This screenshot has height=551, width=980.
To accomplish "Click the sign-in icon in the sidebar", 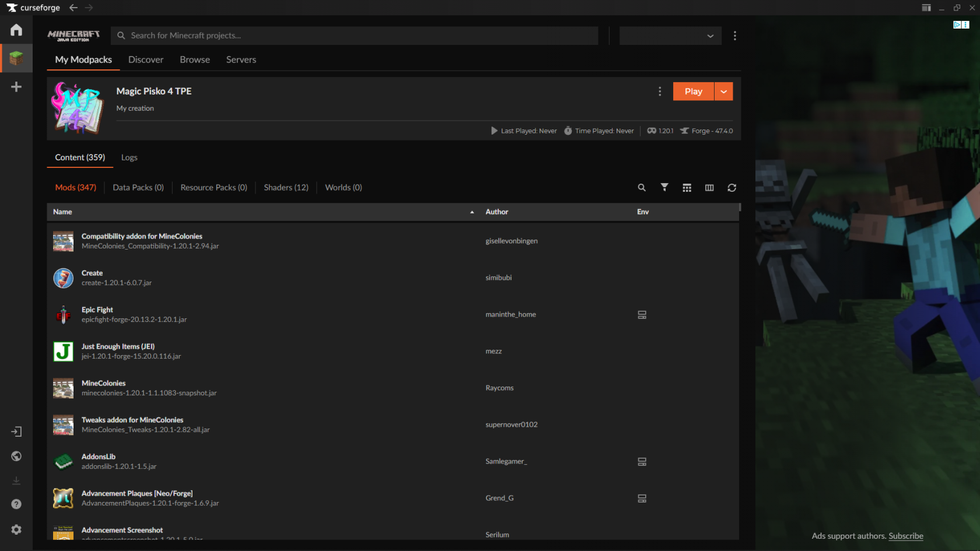I will pyautogui.click(x=16, y=431).
